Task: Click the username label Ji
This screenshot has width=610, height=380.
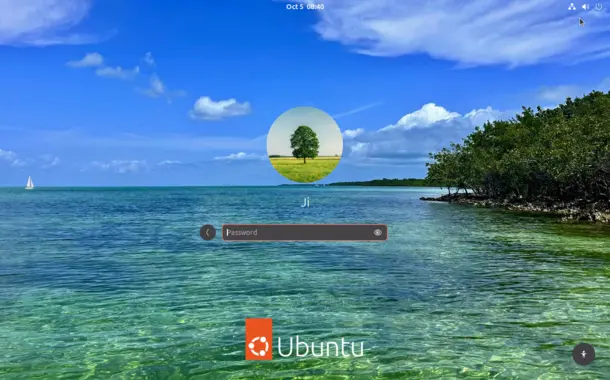Action: click(305, 202)
